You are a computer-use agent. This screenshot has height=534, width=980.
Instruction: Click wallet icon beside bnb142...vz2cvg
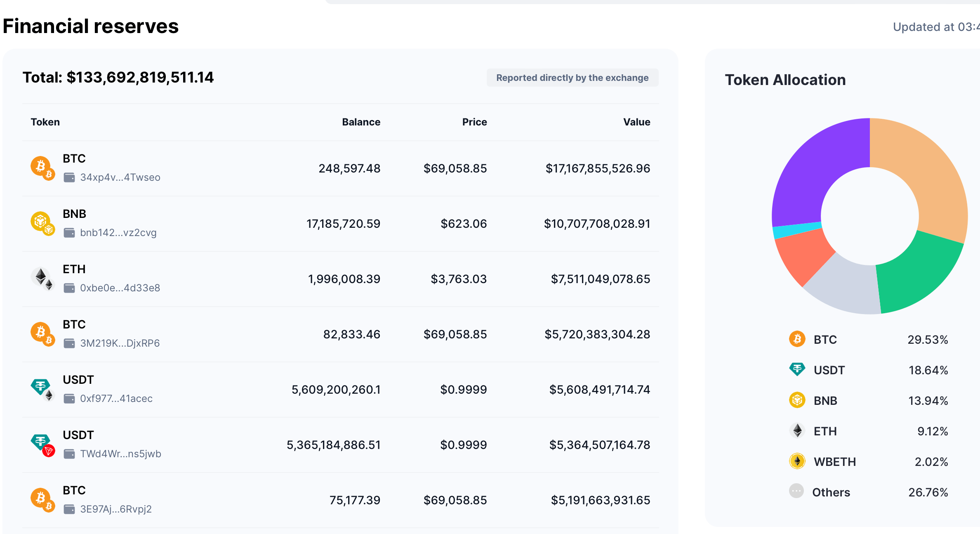(69, 233)
